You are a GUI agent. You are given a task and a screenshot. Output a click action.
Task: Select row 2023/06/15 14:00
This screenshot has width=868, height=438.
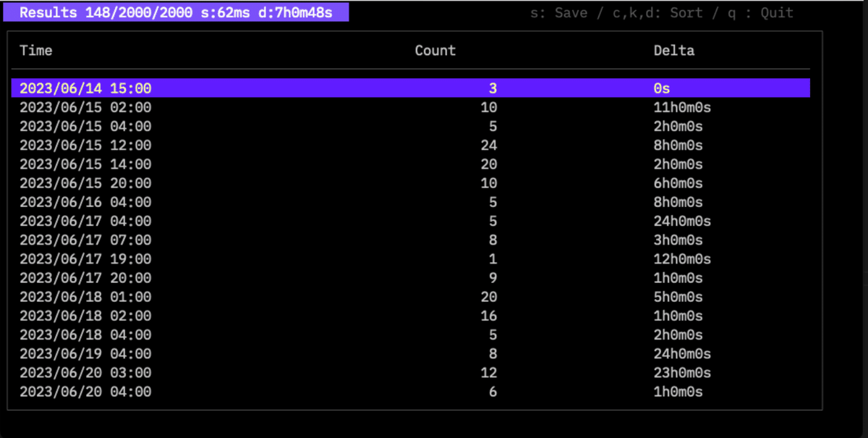coord(410,164)
